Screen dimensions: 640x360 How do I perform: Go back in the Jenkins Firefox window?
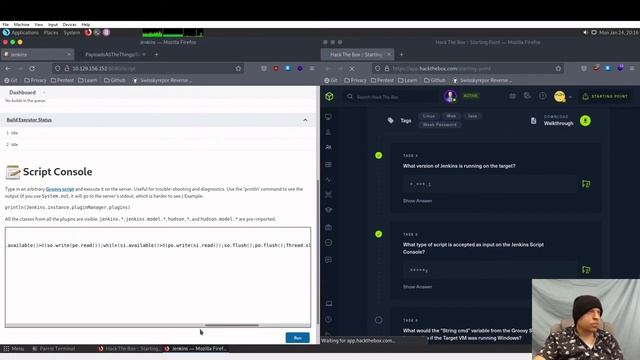coord(8,69)
